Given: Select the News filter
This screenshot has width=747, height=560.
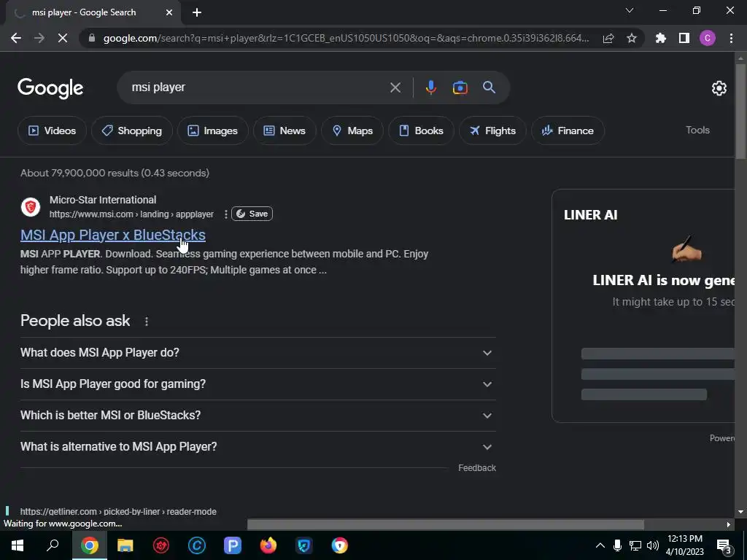Looking at the screenshot, I should coord(285,131).
